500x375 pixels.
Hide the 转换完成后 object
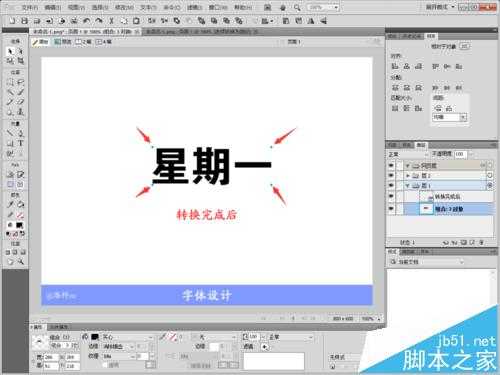click(391, 197)
